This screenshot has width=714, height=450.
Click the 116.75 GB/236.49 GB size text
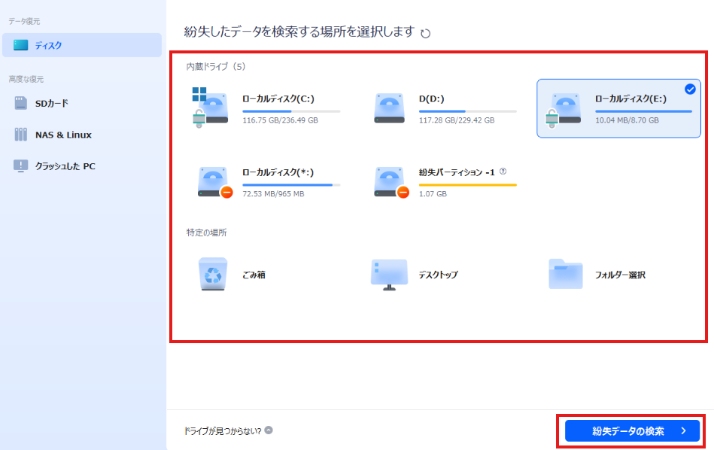(280, 120)
